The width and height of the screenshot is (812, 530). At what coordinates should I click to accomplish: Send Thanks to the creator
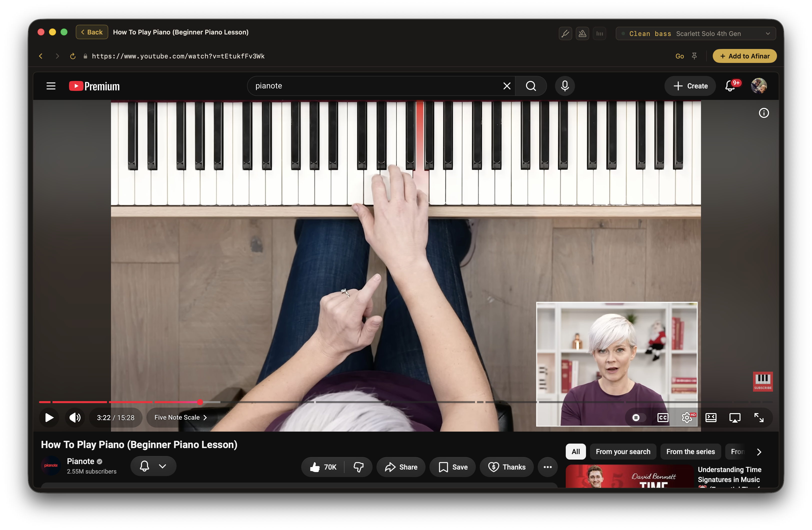[507, 467]
